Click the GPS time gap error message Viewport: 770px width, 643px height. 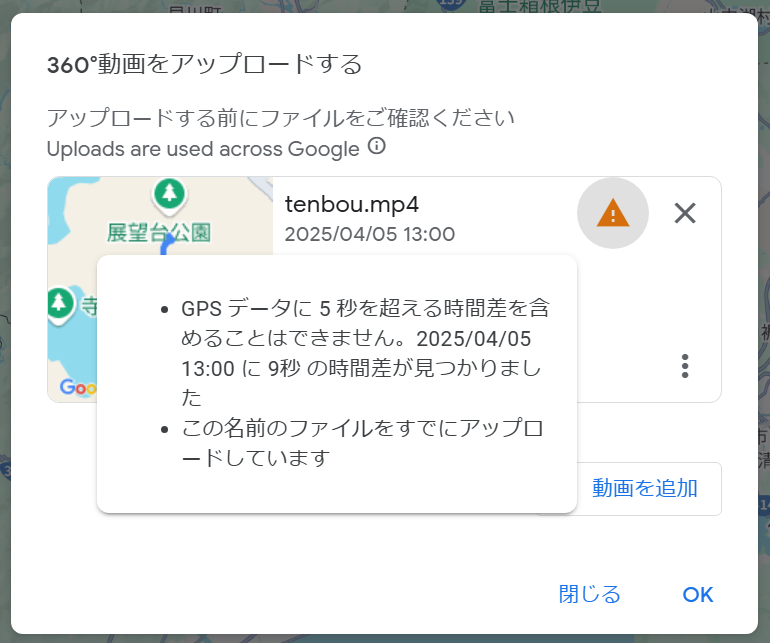(365, 353)
